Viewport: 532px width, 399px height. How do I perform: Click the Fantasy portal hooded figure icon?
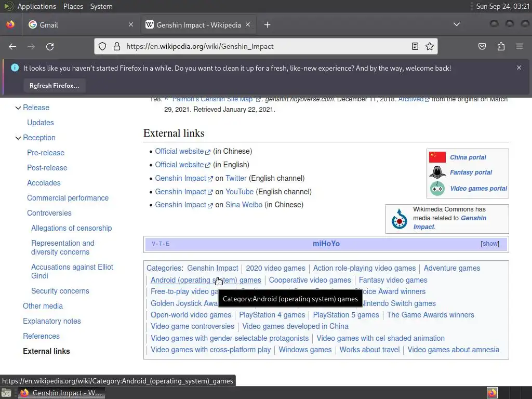437,172
